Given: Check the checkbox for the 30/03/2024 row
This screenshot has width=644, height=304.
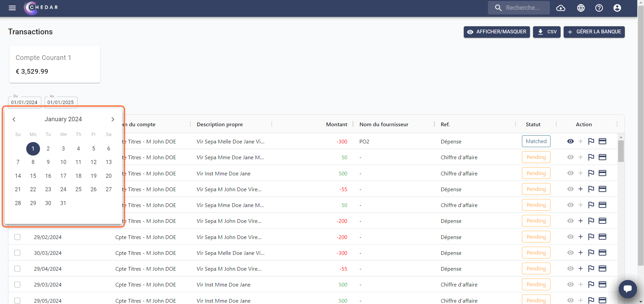Looking at the screenshot, I should [17, 253].
